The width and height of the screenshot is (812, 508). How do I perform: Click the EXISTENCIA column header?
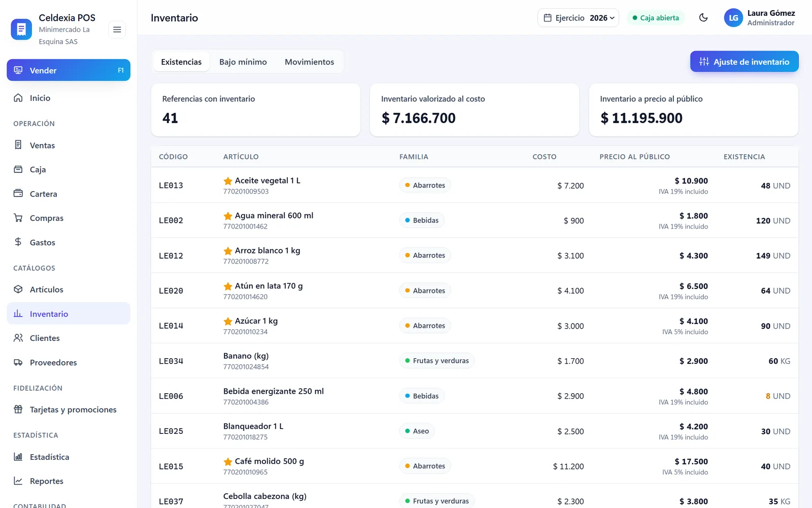point(744,156)
